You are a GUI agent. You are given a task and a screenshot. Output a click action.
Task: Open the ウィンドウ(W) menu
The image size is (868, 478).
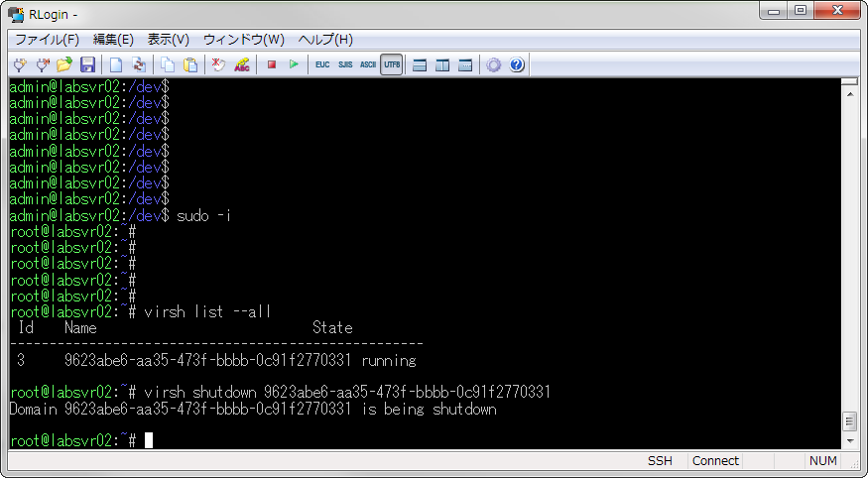click(x=244, y=40)
